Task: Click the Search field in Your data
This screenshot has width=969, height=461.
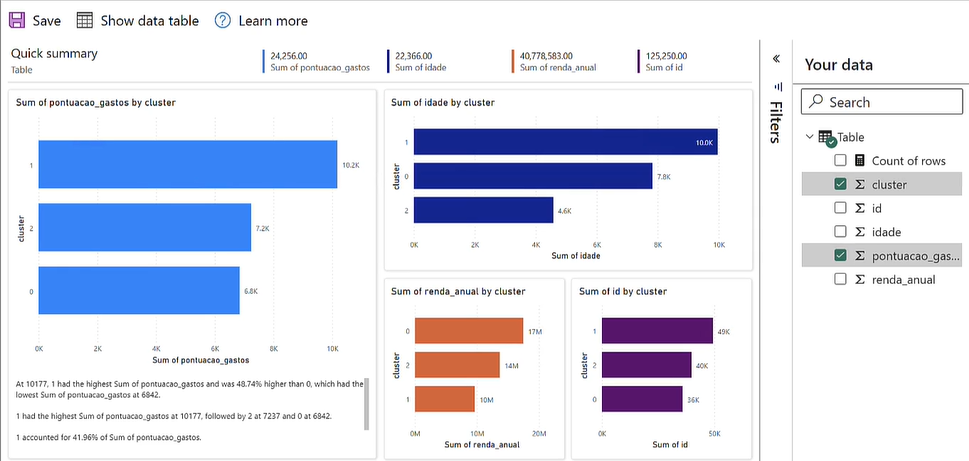Action: coord(882,102)
